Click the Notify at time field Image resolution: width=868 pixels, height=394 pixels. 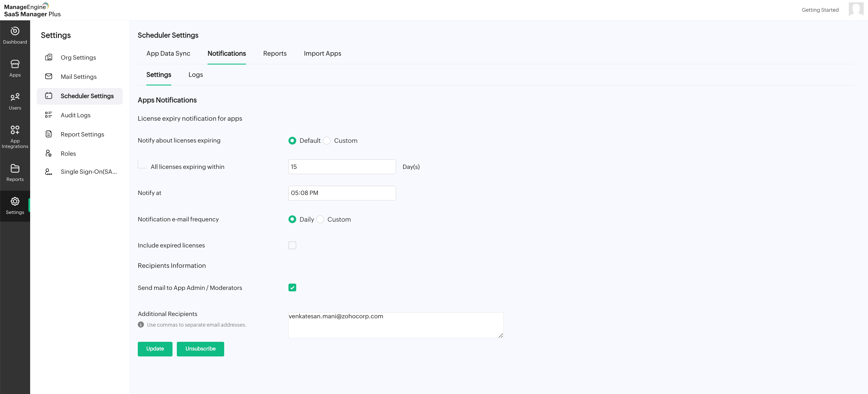click(342, 193)
